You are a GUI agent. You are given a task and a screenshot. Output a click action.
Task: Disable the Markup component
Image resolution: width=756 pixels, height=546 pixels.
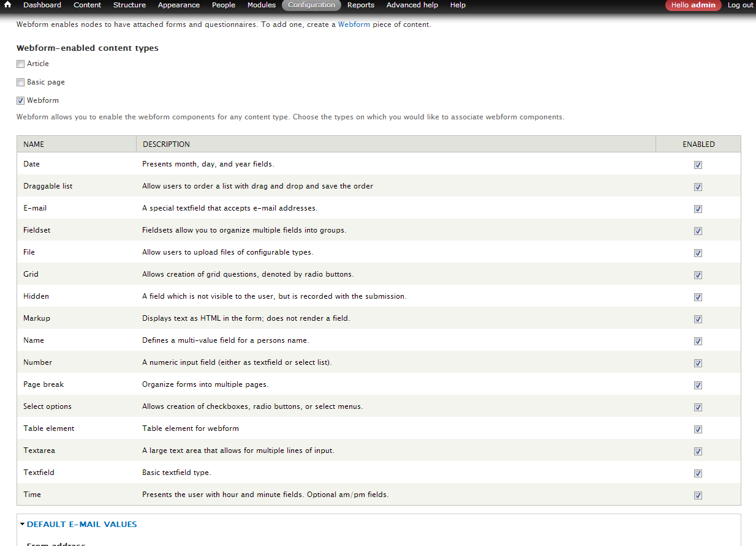click(x=698, y=319)
